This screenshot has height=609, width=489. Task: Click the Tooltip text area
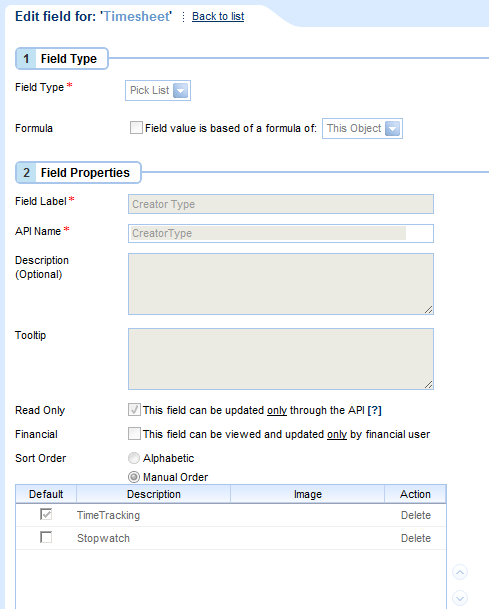coord(281,359)
